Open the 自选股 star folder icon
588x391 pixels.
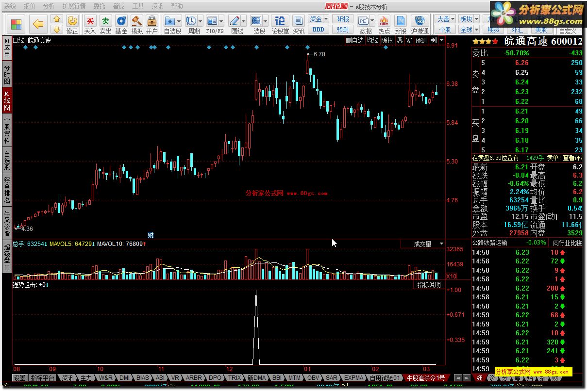169,21
